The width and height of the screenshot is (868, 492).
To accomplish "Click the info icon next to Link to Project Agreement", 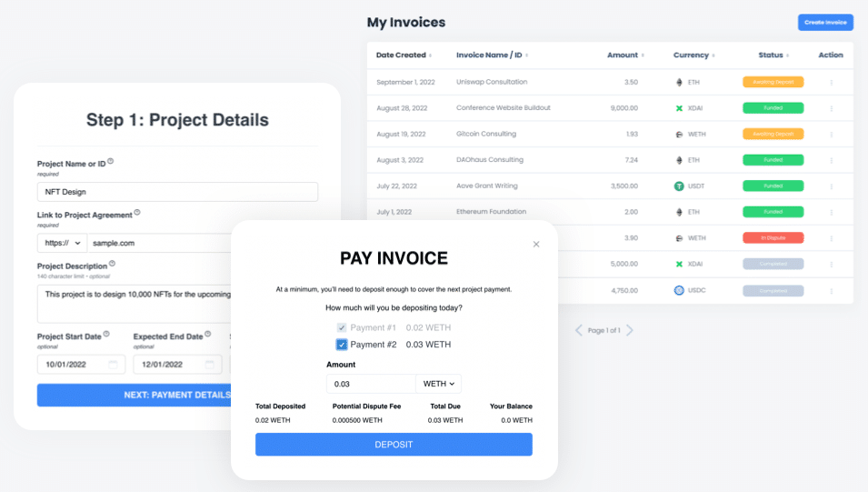I will pyautogui.click(x=137, y=213).
